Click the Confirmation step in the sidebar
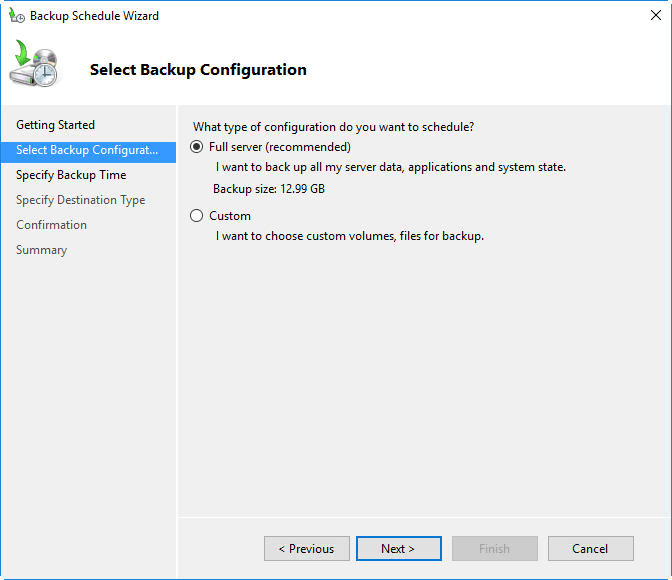 (x=51, y=225)
